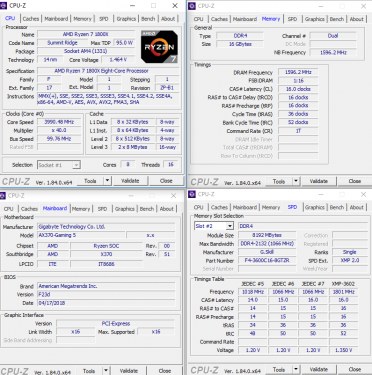
Task: Switch to Caches tab in CPU window
Action: click(x=31, y=19)
